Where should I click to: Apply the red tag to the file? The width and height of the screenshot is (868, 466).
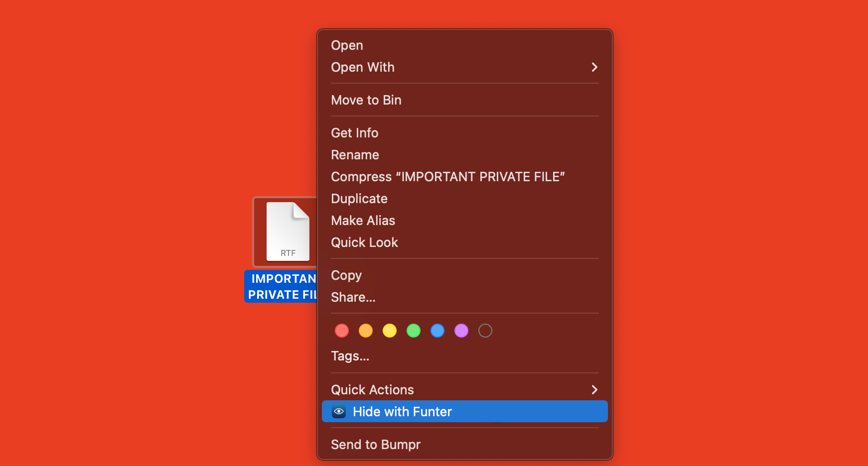click(x=342, y=330)
